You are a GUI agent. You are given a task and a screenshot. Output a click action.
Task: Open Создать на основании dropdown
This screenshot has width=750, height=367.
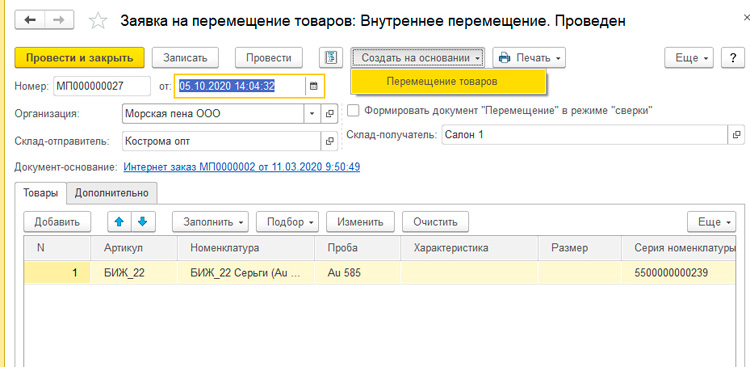coord(418,58)
